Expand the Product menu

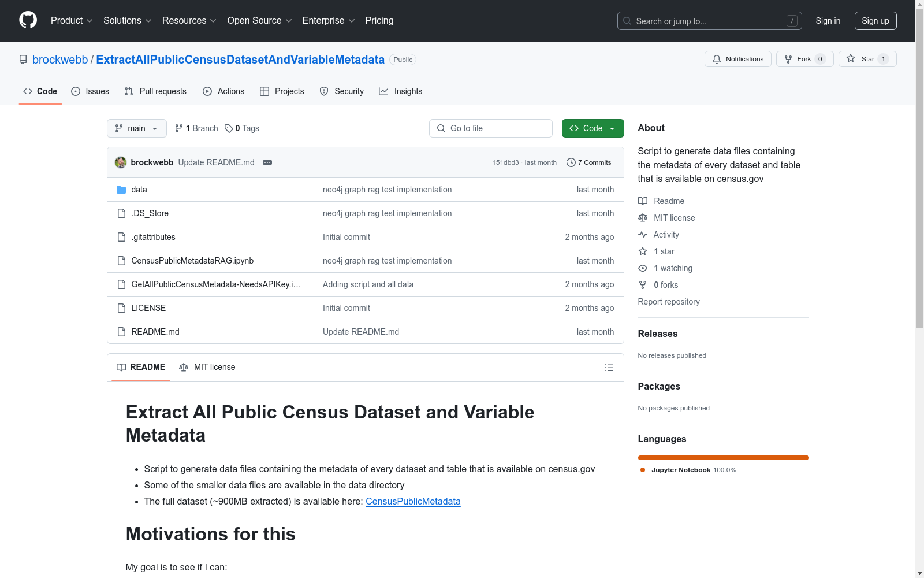72,21
